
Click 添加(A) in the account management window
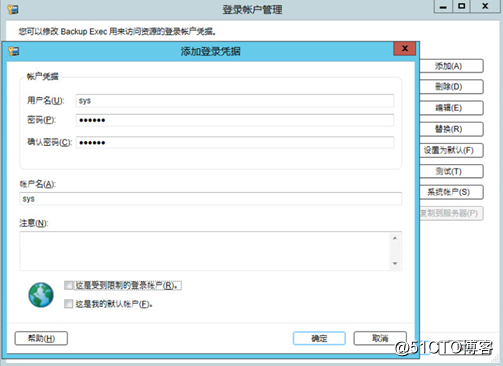point(451,66)
